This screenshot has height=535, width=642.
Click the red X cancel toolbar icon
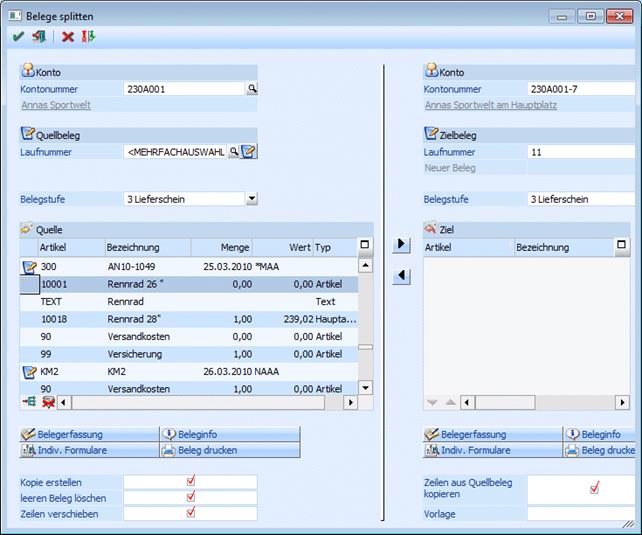point(67,36)
